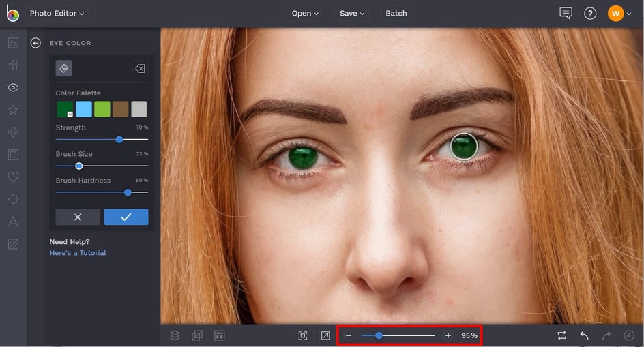Click the zoom out minus button
Screen dimensions: 644x347
(349, 335)
